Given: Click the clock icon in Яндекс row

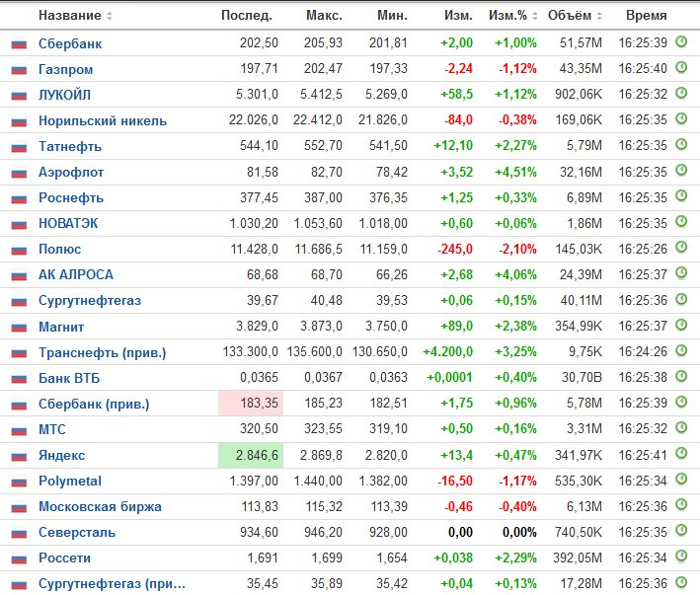Looking at the screenshot, I should 681,454.
